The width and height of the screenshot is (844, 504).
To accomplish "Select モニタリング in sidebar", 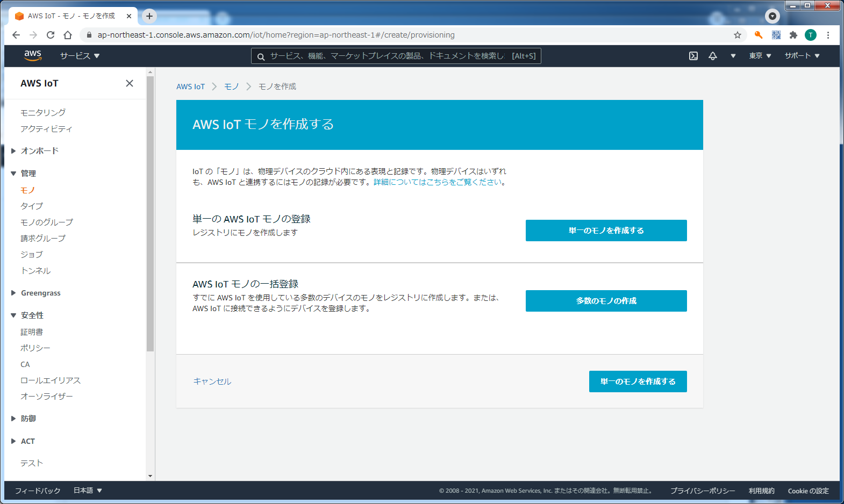I will click(x=43, y=112).
